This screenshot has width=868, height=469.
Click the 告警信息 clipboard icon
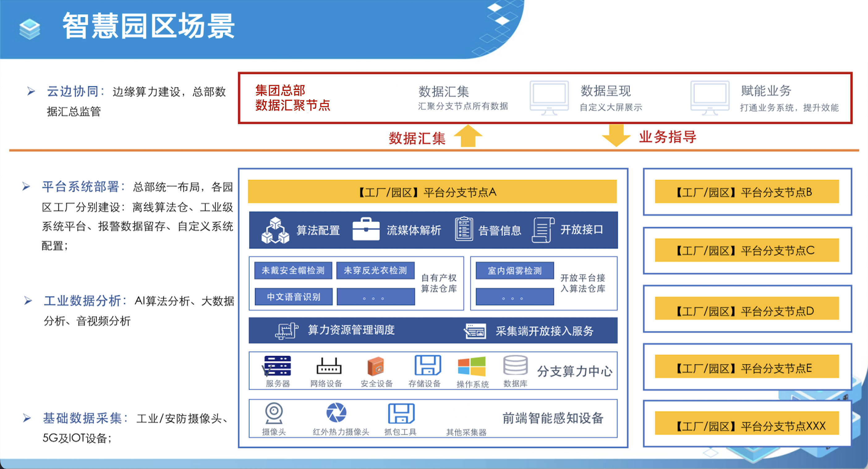(x=464, y=229)
